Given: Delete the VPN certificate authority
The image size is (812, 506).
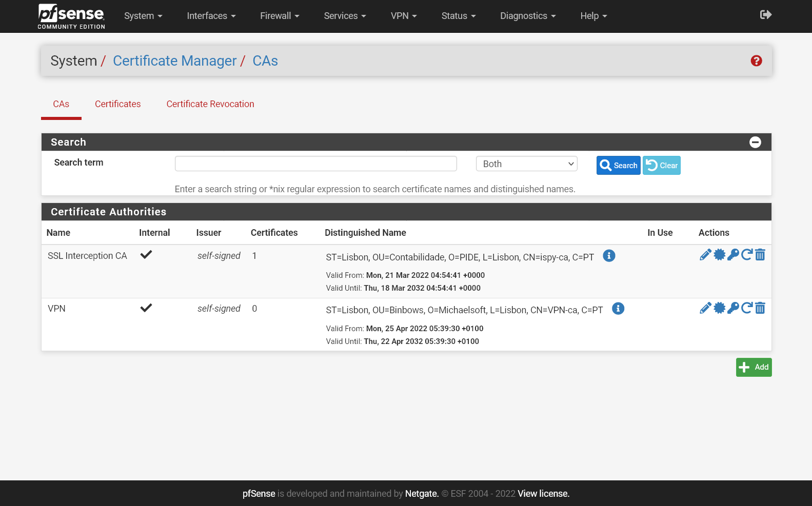Looking at the screenshot, I should (x=760, y=308).
